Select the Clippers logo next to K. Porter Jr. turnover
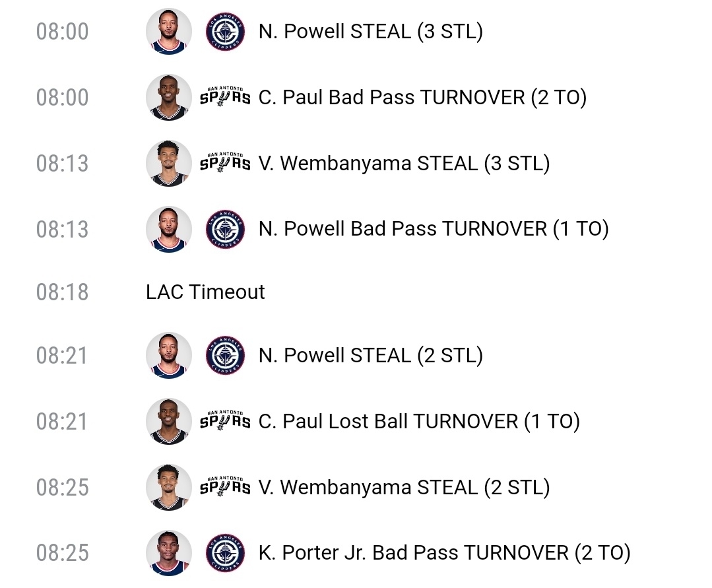This screenshot has height=588, width=712. [x=225, y=553]
